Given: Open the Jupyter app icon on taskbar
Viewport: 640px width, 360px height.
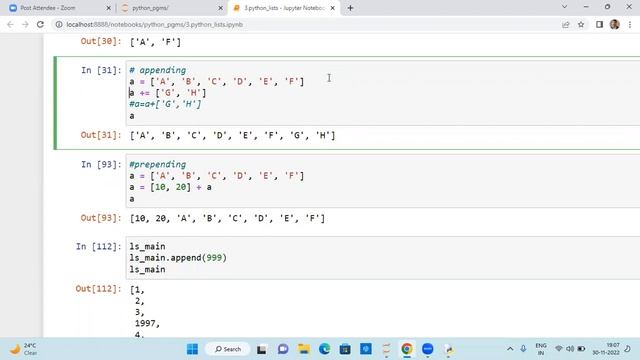Looking at the screenshot, I should point(386,349).
